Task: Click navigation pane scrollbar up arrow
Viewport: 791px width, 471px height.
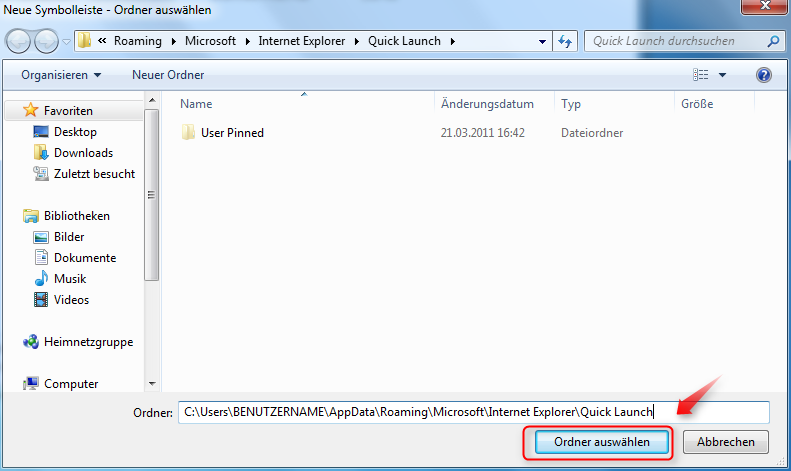Action: pos(152,100)
